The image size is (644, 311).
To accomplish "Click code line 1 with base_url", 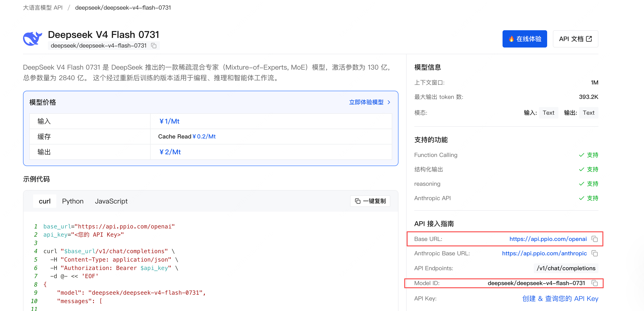I will pyautogui.click(x=109, y=227).
